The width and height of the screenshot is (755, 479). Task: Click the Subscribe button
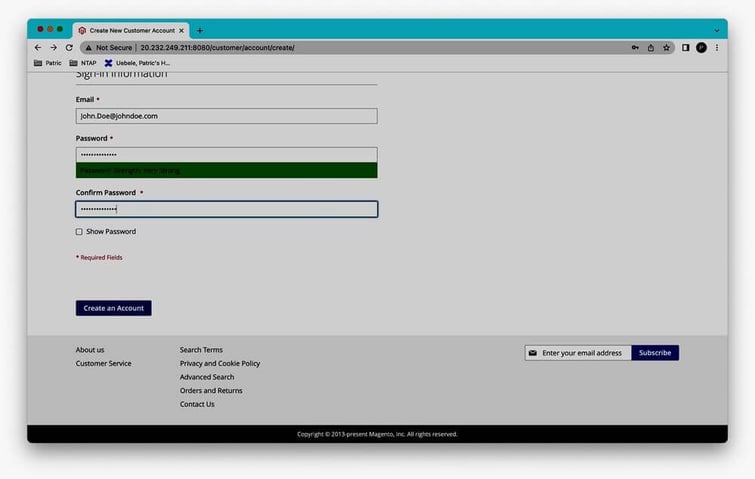[x=655, y=353]
